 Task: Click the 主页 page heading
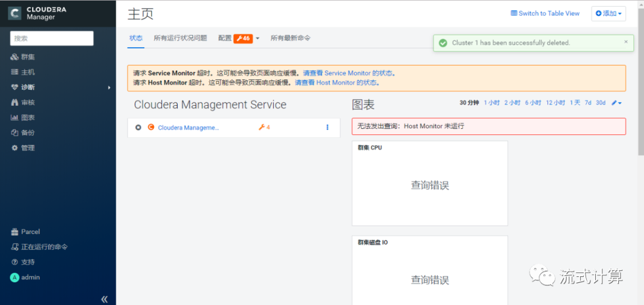141,14
